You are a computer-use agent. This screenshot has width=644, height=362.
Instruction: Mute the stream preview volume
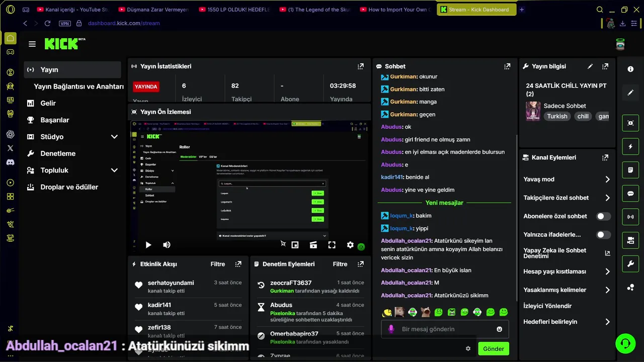pyautogui.click(x=167, y=245)
